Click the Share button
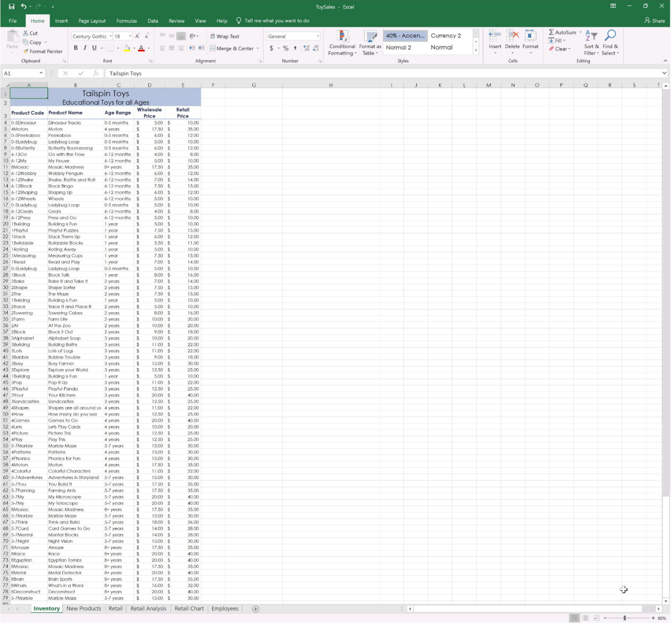The width and height of the screenshot is (672, 624). (x=655, y=21)
